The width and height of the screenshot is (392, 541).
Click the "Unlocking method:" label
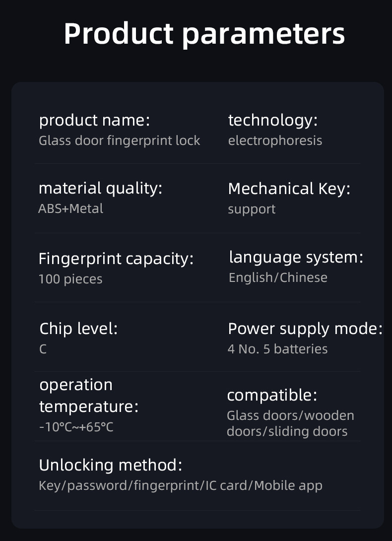tap(110, 465)
